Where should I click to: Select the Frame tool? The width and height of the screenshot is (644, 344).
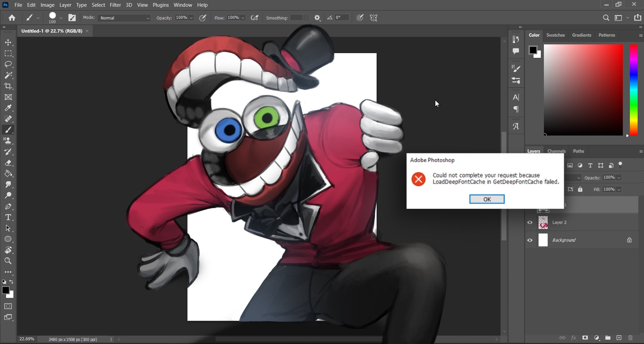8,97
